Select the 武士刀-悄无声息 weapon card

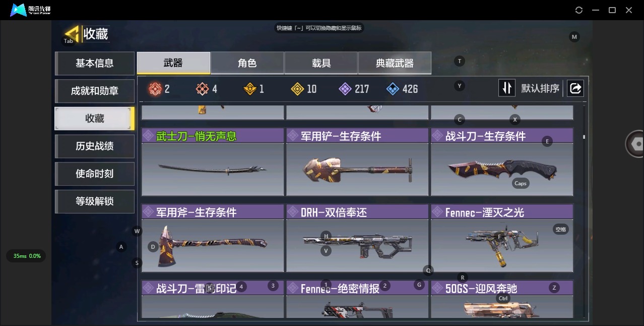click(213, 162)
